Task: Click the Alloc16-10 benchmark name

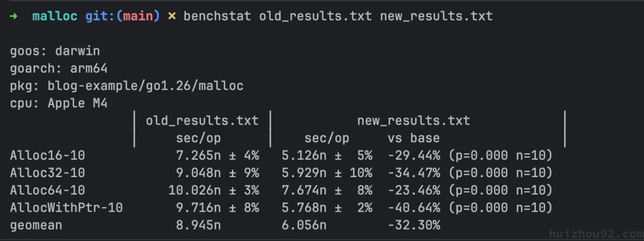Action: pyautogui.click(x=48, y=156)
